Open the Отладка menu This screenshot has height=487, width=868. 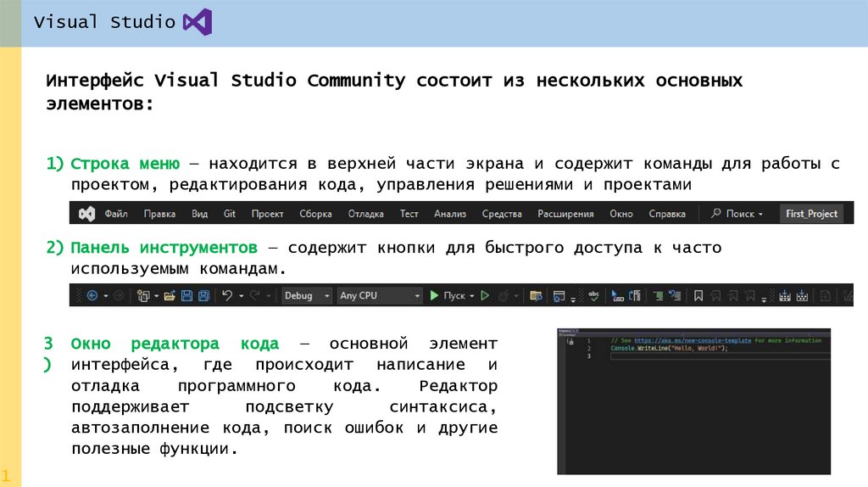coord(365,214)
